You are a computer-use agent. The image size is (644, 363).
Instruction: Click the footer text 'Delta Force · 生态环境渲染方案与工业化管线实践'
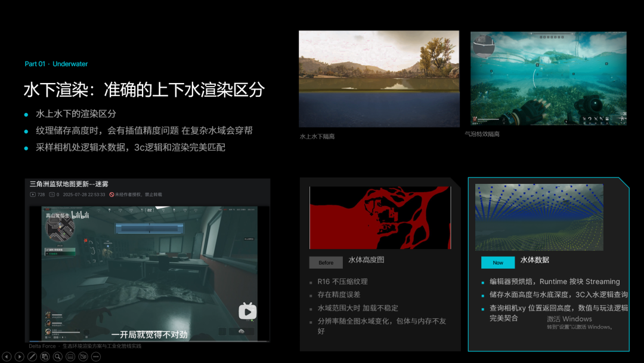tap(85, 346)
